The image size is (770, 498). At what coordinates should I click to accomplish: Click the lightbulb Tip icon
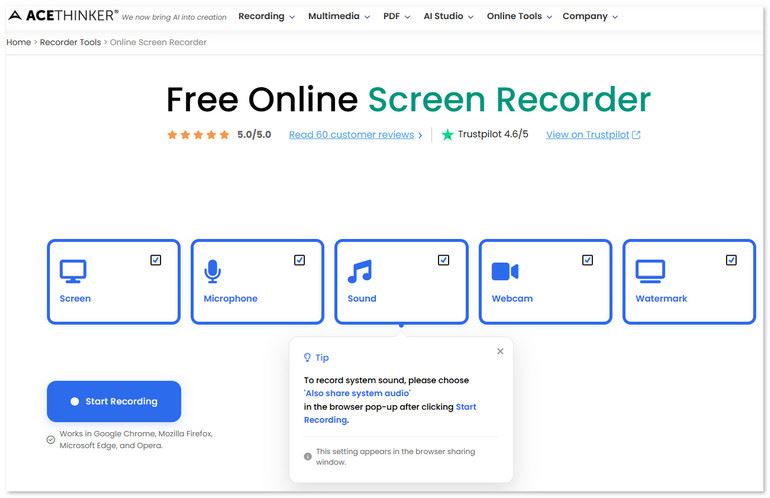[307, 358]
